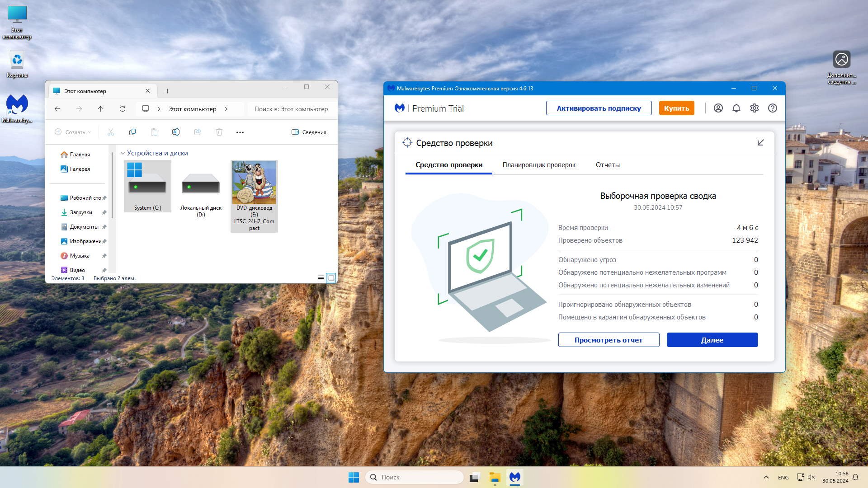Screen dimensions: 868x488
Task: Open the three-dots more options in Explorer
Action: tap(240, 132)
